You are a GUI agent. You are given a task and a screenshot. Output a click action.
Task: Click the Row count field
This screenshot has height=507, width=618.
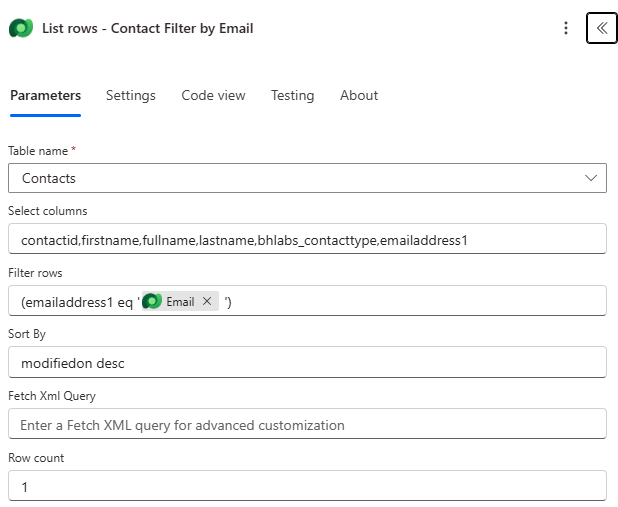307,486
